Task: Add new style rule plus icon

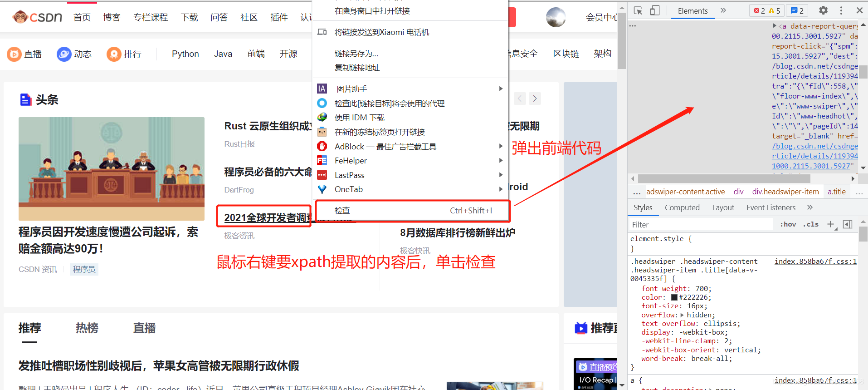Action: (x=831, y=224)
